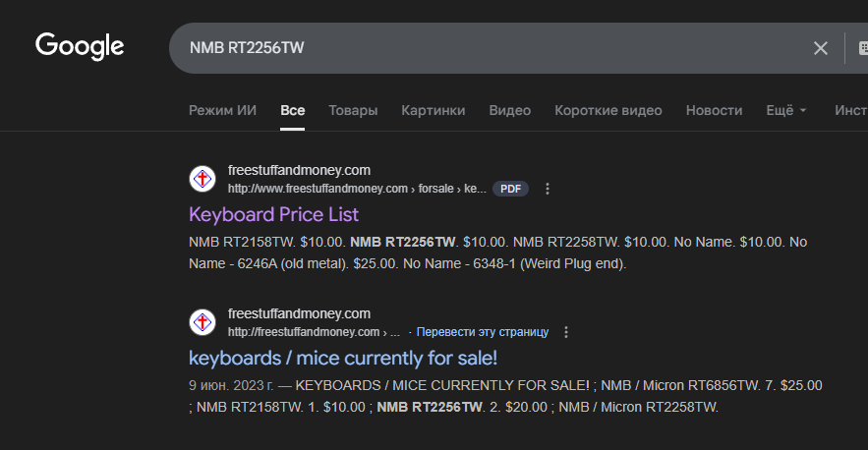Open the first result's three-dot menu

pyautogui.click(x=548, y=189)
